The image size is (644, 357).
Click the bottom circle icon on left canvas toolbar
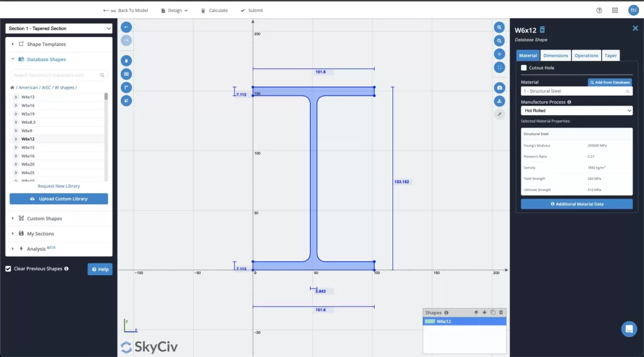click(x=126, y=101)
